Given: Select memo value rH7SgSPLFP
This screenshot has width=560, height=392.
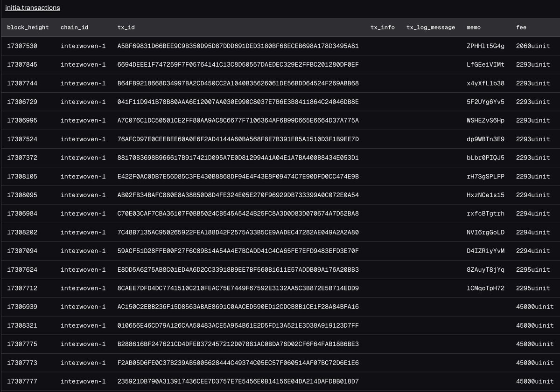Looking at the screenshot, I should 485,177.
